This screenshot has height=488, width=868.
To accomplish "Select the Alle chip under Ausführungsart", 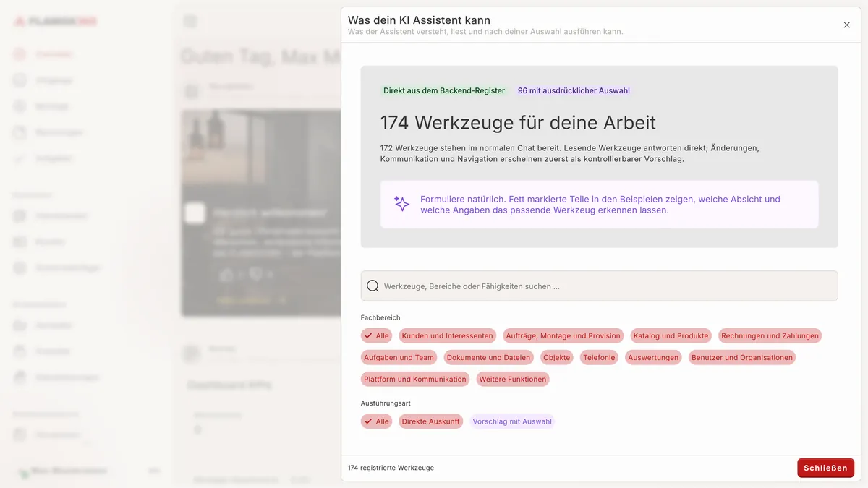I will tap(376, 421).
